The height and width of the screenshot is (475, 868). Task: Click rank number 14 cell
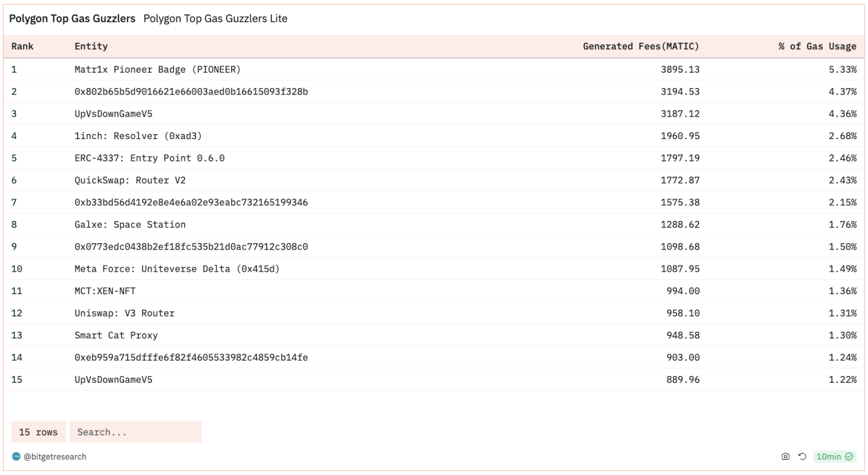click(17, 357)
